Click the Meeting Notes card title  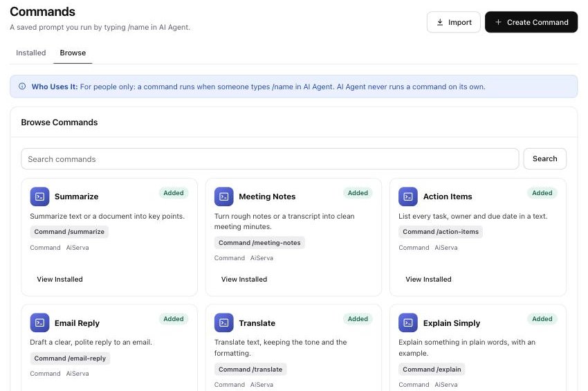coord(267,197)
